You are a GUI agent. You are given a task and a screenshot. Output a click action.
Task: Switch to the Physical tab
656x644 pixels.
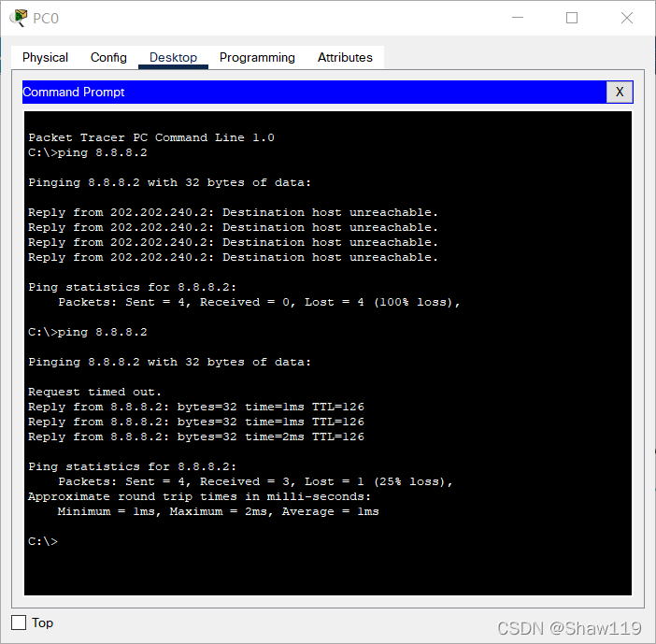[45, 57]
